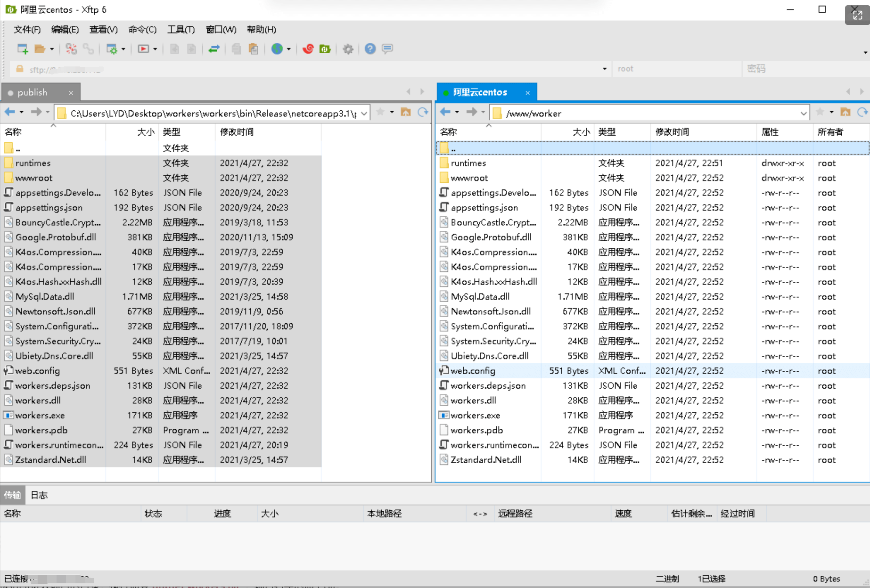The width and height of the screenshot is (870, 588).
Task: Click the toolbar Copy icon
Action: pyautogui.click(x=236, y=49)
